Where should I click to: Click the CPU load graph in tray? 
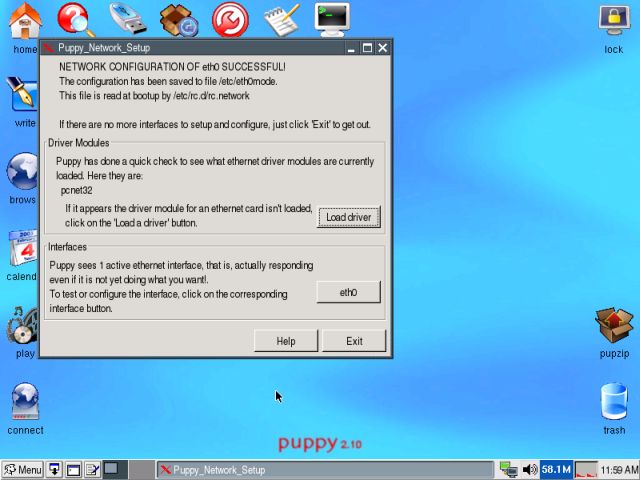pyautogui.click(x=586, y=470)
